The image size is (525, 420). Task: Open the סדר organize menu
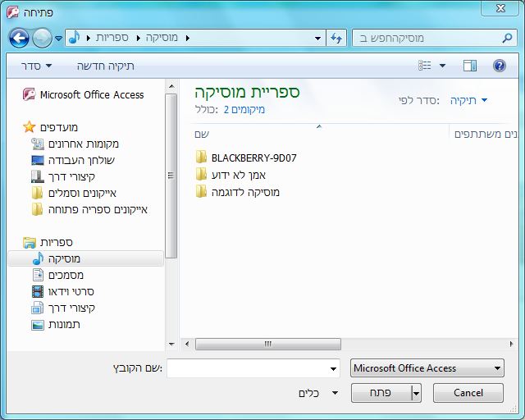(36, 66)
